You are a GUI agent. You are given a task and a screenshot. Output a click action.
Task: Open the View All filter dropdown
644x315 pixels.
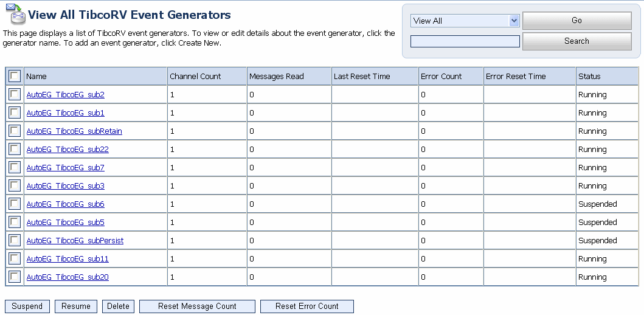coord(465,21)
